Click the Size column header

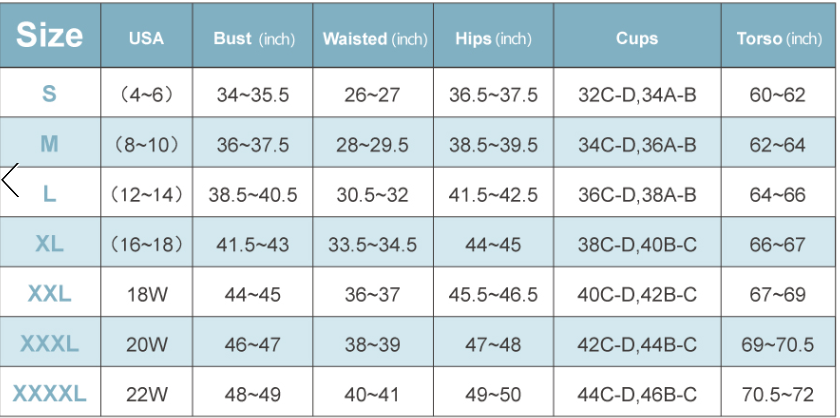pyautogui.click(x=50, y=36)
